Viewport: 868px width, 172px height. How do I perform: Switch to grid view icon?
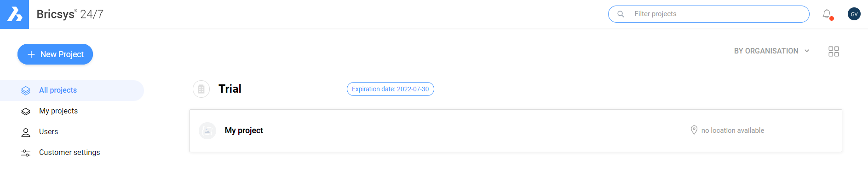834,51
